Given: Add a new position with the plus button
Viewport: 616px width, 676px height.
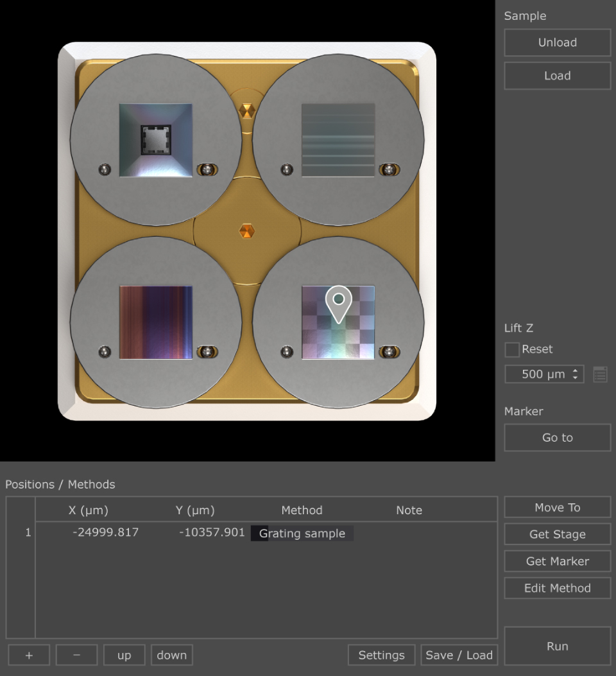Looking at the screenshot, I should (29, 655).
